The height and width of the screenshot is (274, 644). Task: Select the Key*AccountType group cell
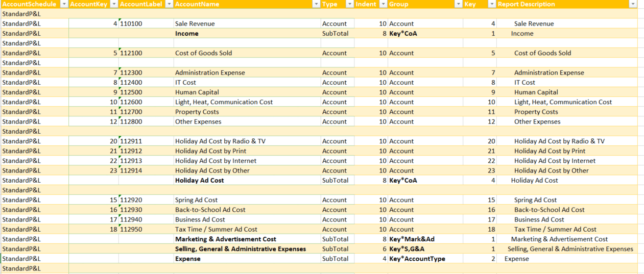coord(425,259)
